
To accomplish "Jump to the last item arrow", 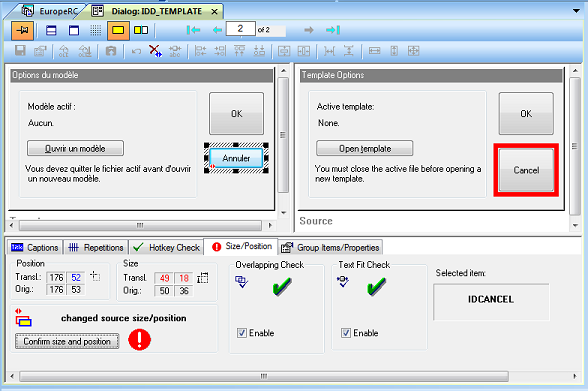I will coord(333,30).
